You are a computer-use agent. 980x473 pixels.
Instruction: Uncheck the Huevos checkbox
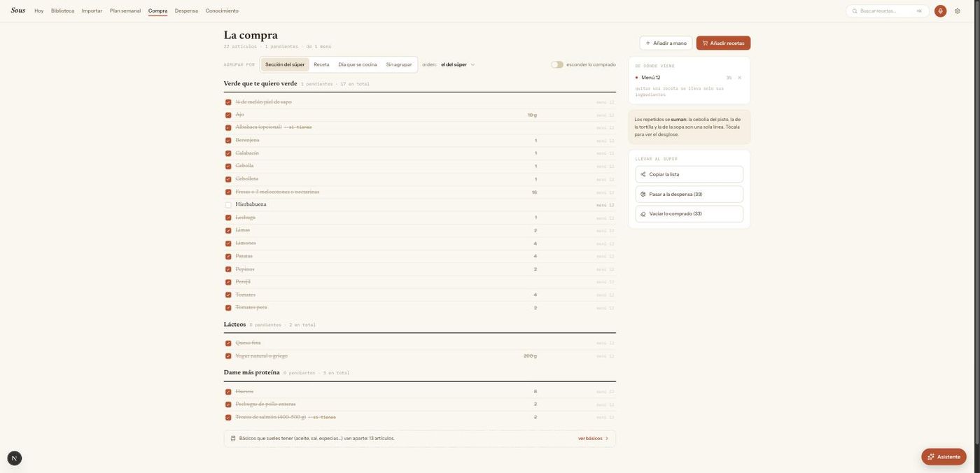coord(228,392)
